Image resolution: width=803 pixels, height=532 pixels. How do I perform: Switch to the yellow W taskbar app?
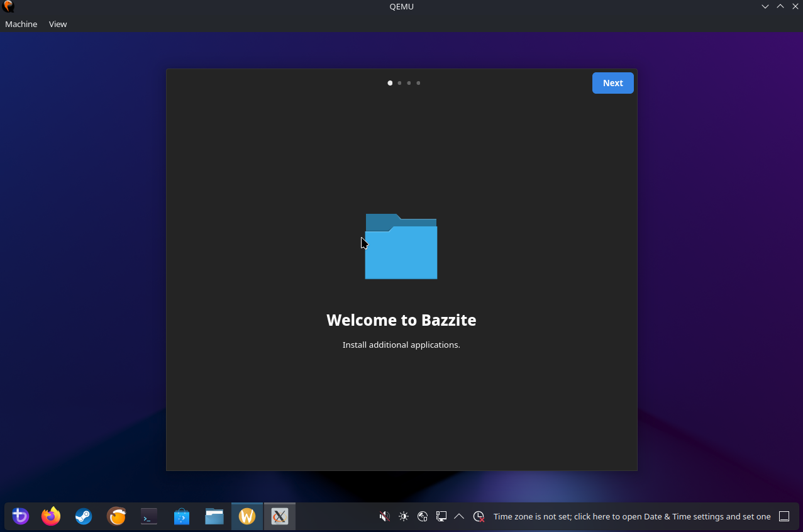(x=247, y=516)
